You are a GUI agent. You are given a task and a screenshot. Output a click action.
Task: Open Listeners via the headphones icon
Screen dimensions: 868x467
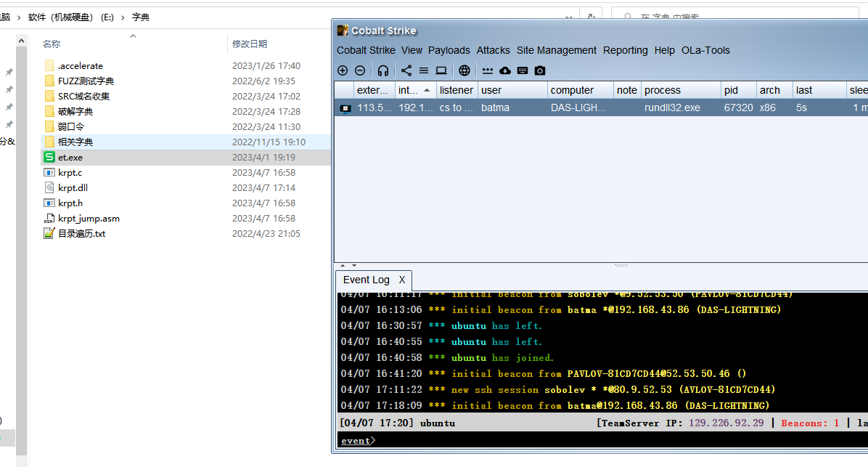tap(383, 70)
